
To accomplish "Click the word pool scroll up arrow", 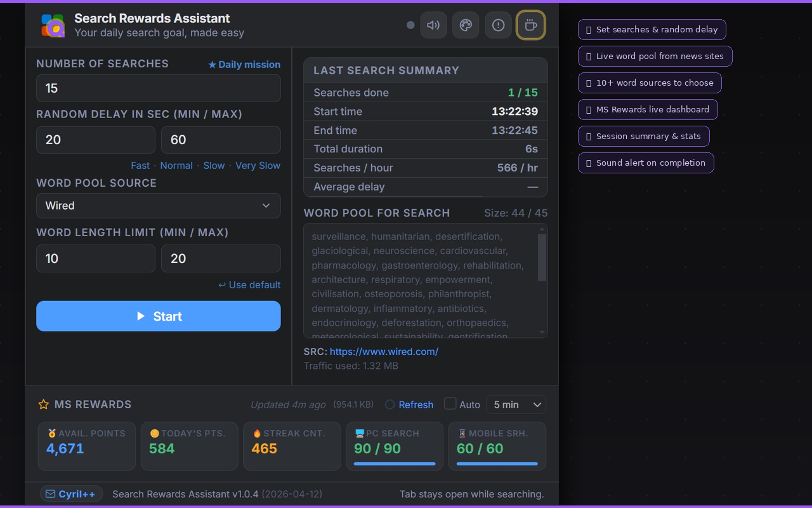I will (542, 229).
